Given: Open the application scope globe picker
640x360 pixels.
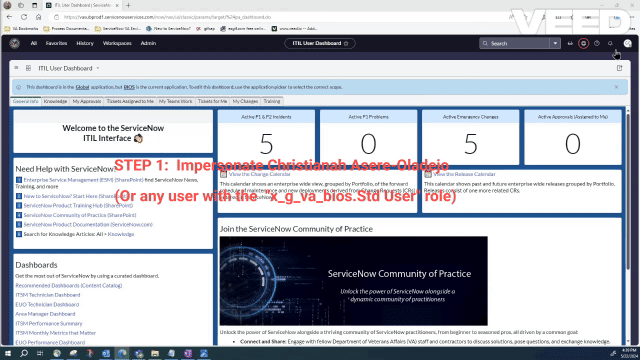Looking at the screenshot, I should (584, 43).
